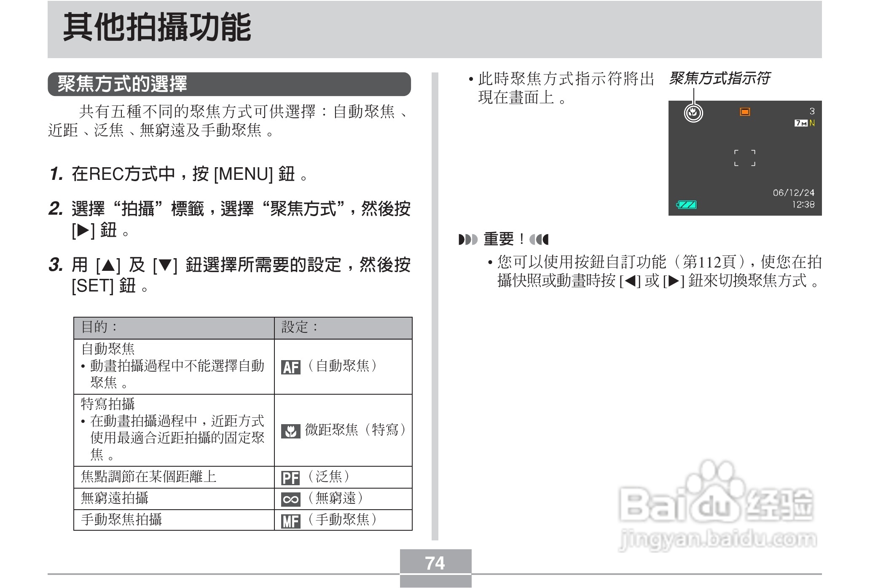Click the 聚焦方式的選擇 section heading
Image resolution: width=870 pixels, height=588 pixels.
[122, 84]
